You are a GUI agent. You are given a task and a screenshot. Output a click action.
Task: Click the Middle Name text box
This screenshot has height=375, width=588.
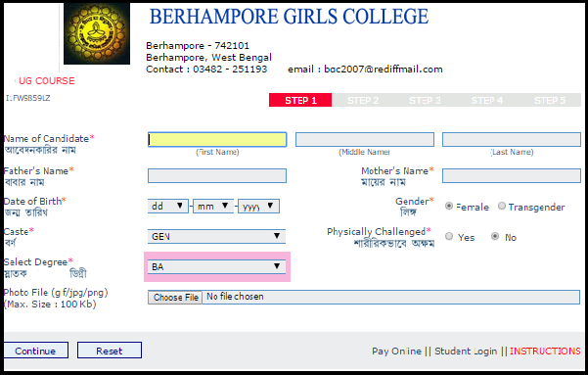point(365,140)
